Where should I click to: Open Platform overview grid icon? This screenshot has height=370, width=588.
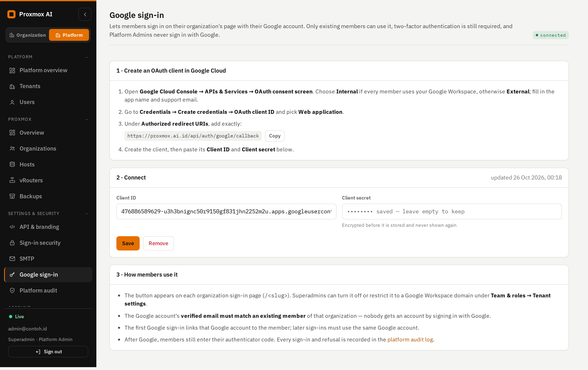[12, 71]
